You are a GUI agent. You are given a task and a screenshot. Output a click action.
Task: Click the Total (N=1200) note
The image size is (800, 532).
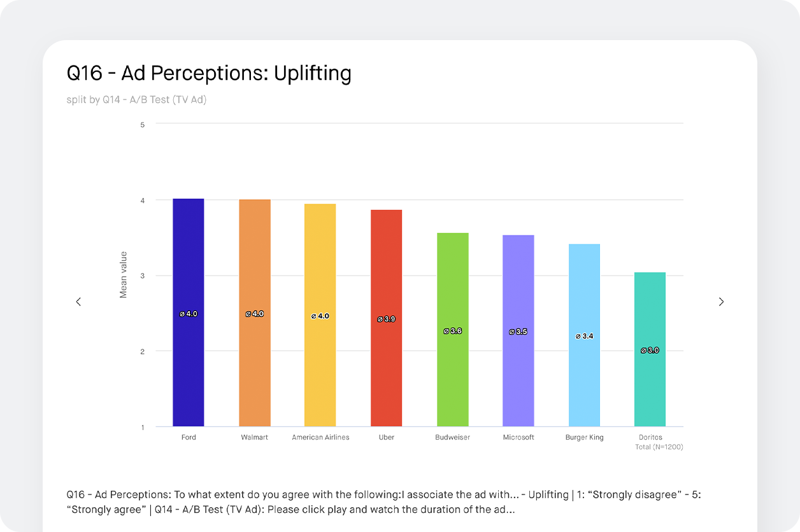(659, 447)
